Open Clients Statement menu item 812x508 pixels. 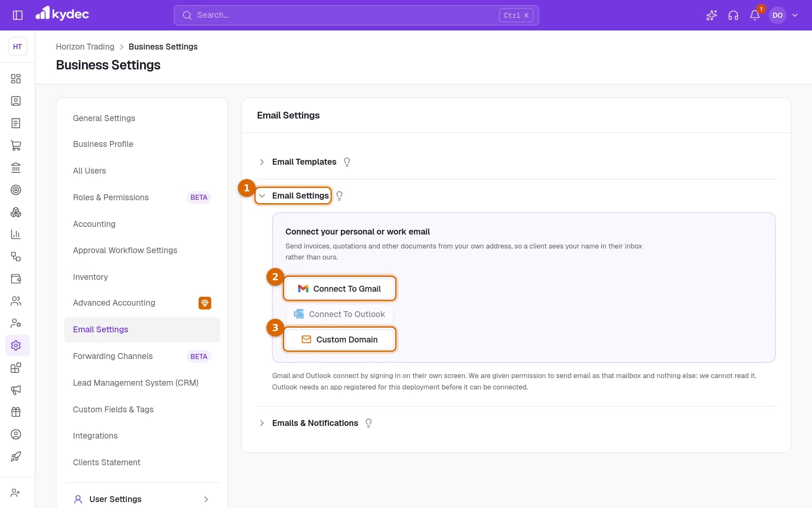[x=142, y=462]
